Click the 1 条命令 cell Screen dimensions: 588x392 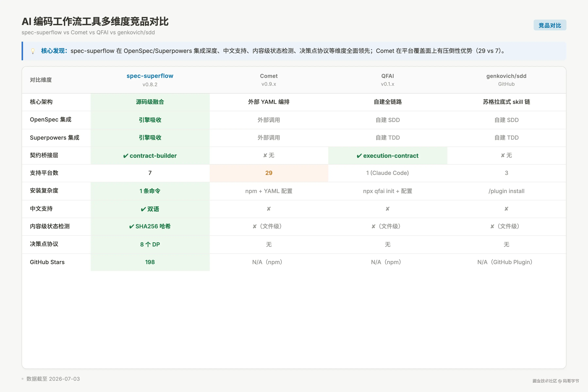[x=150, y=191]
